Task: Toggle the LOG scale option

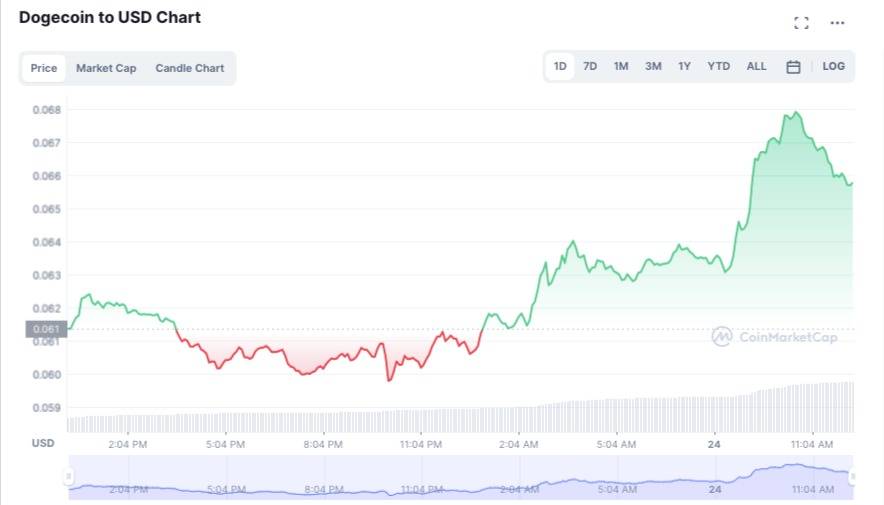Action: 833,67
